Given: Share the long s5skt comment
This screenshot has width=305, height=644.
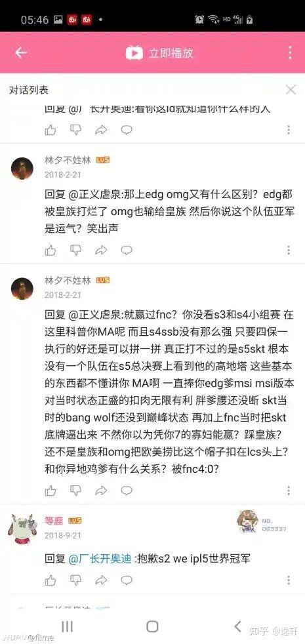Looking at the screenshot, I should point(101,490).
